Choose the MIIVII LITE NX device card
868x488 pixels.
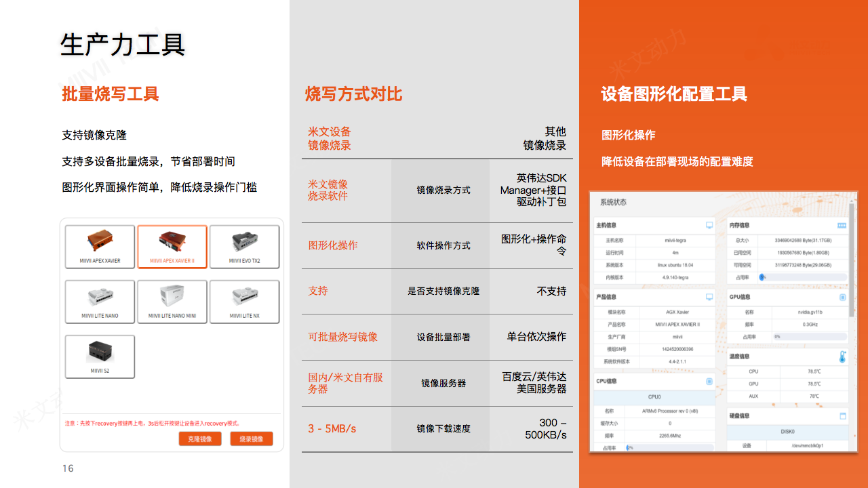(x=245, y=302)
